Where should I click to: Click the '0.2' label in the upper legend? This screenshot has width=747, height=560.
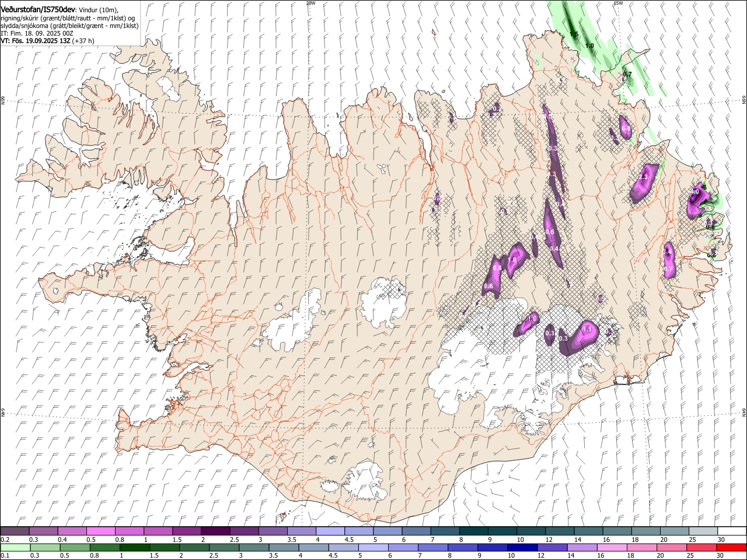[5, 540]
